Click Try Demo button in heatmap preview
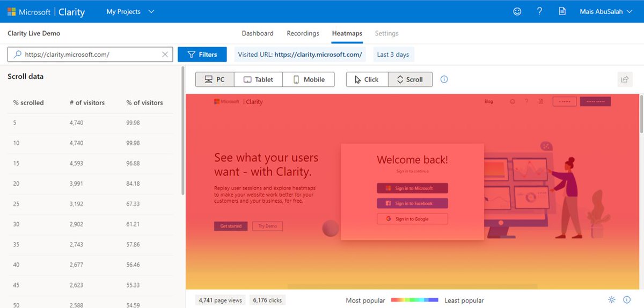644x308 pixels. [267, 226]
